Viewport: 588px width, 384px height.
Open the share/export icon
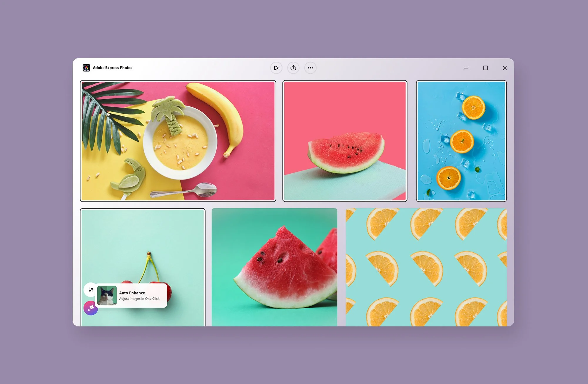(x=293, y=68)
